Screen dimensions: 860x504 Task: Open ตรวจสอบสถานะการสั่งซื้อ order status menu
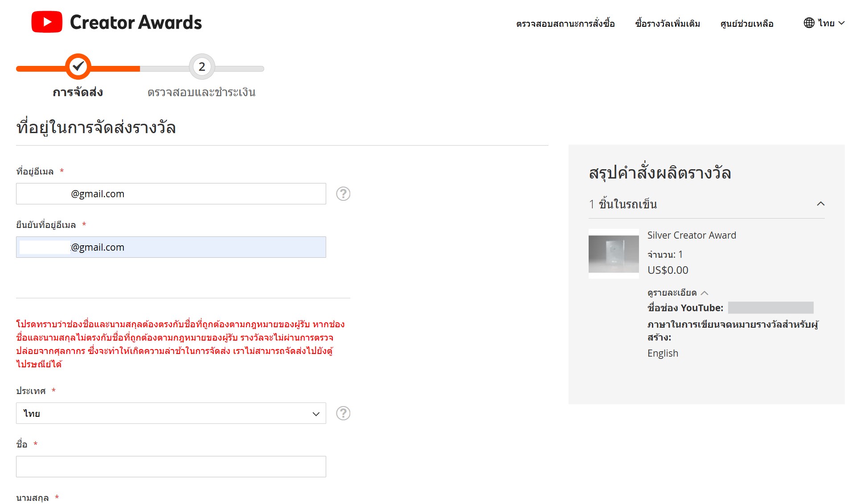click(565, 23)
